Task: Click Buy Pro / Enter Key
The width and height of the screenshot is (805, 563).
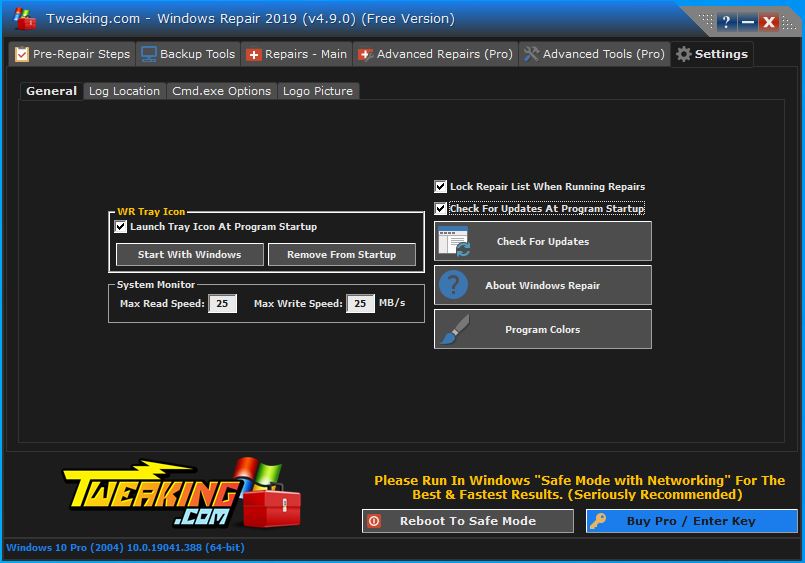Action: click(692, 521)
